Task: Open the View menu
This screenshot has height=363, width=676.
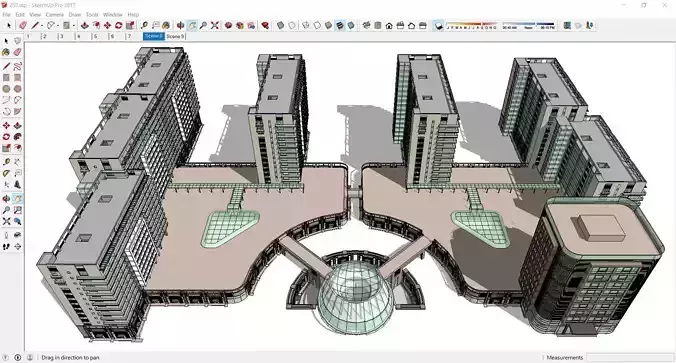Action: coord(35,15)
